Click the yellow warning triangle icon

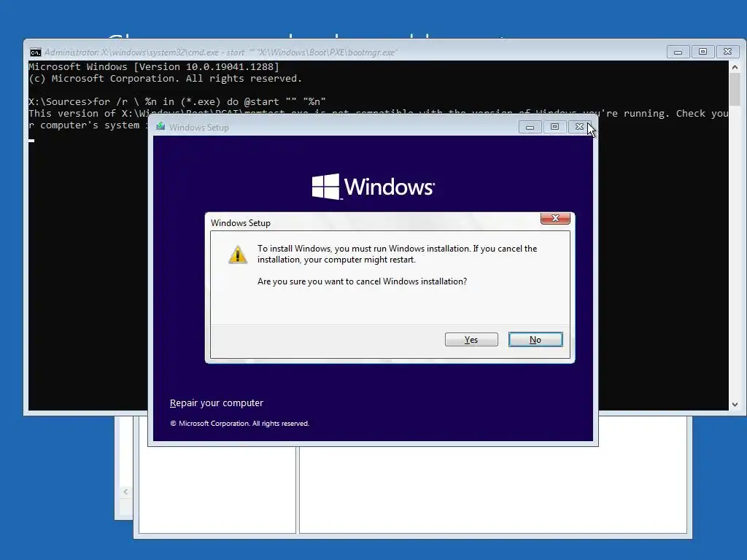pos(238,254)
